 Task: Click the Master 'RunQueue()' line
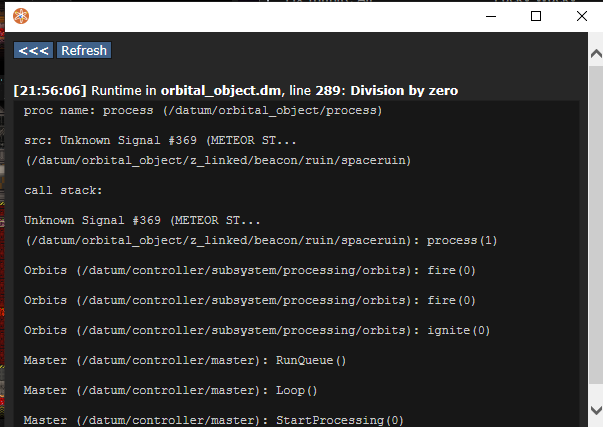pos(185,361)
